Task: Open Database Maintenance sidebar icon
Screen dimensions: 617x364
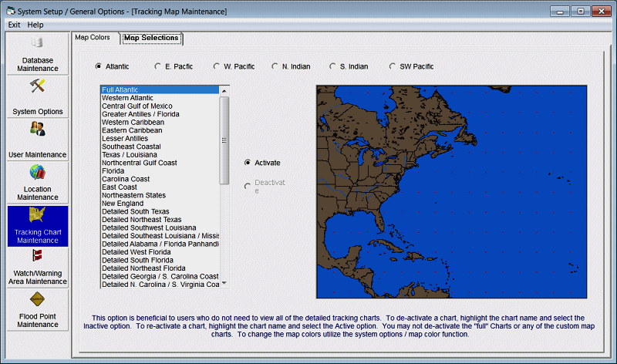Action: point(37,43)
